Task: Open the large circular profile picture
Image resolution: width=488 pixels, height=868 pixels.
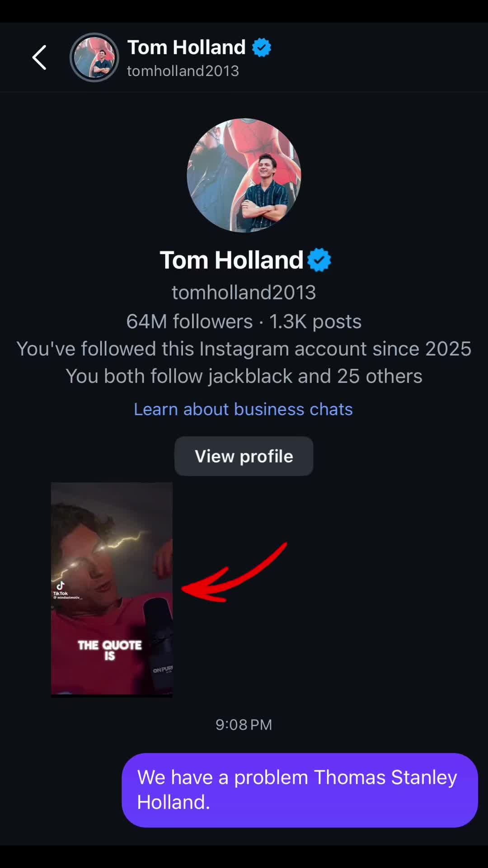Action: coord(244,175)
